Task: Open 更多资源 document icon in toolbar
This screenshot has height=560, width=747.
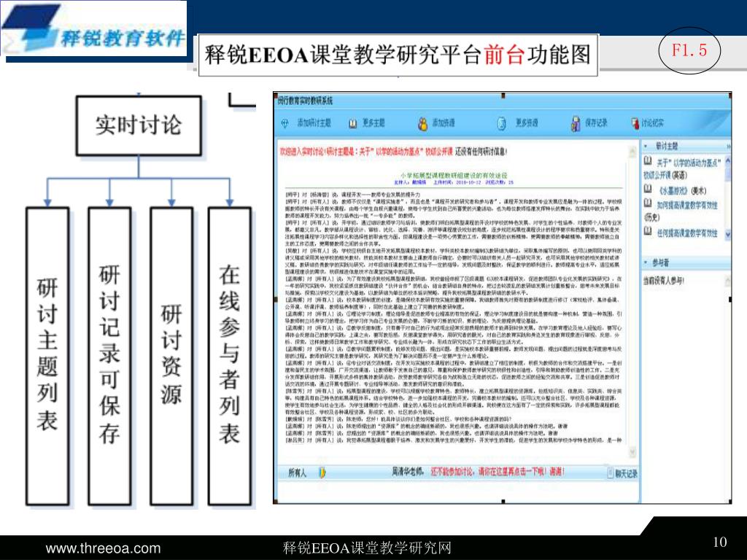Action: pyautogui.click(x=502, y=123)
